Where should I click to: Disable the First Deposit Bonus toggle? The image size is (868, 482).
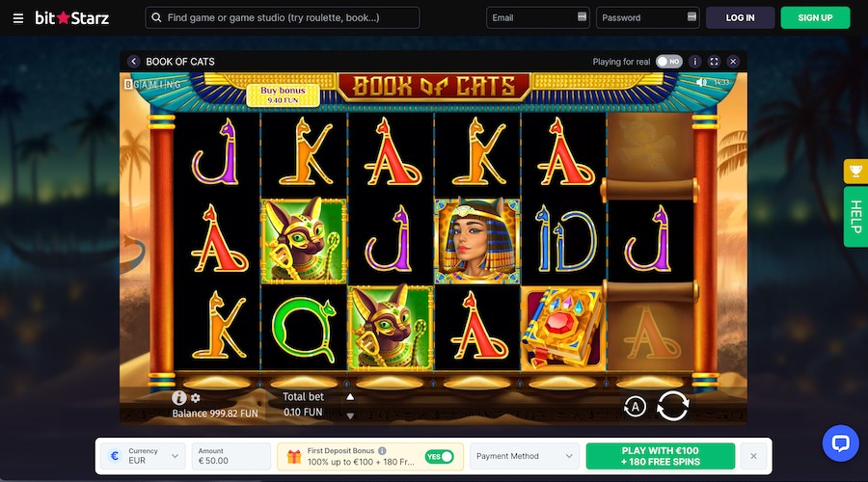tap(440, 457)
